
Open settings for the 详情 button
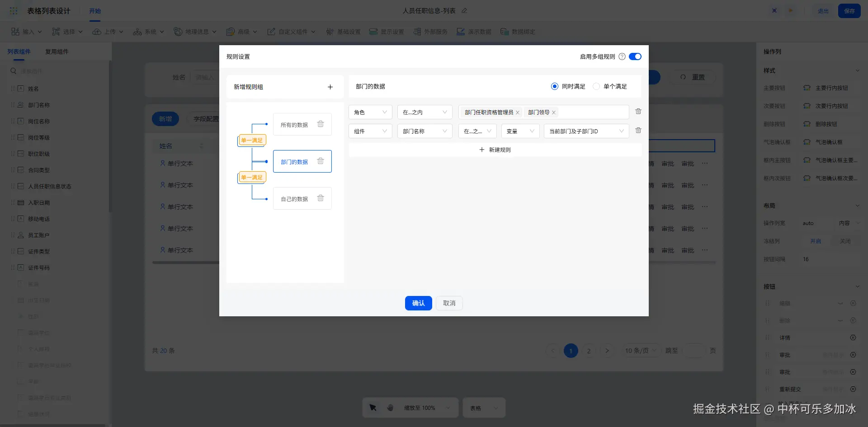[853, 338]
